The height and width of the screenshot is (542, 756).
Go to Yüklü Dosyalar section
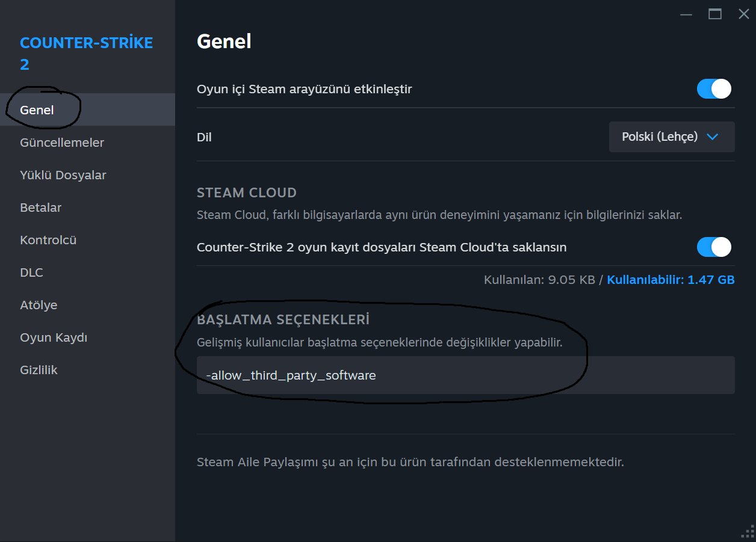click(x=63, y=175)
